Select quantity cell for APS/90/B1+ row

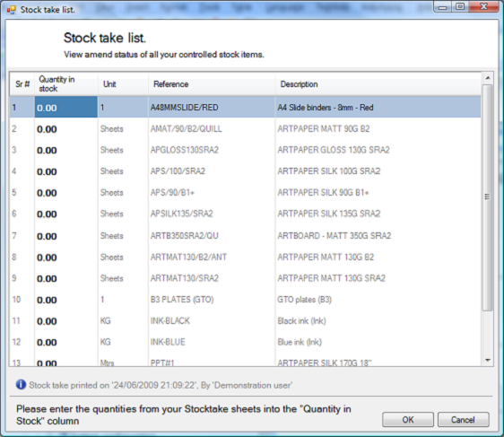pos(65,193)
